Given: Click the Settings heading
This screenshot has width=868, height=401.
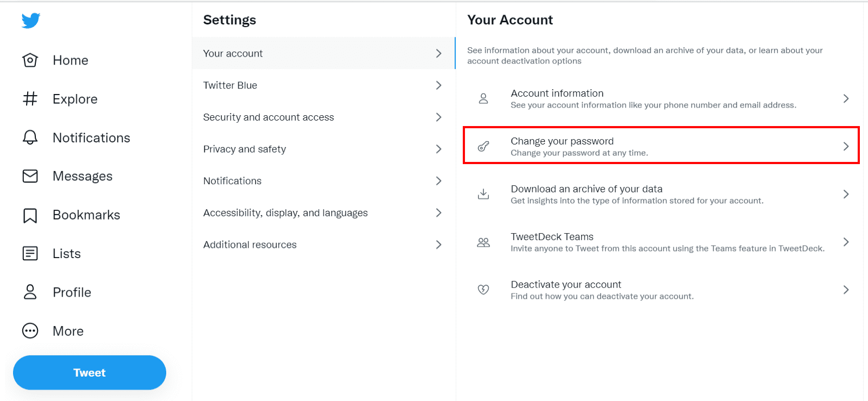Looking at the screenshot, I should click(x=229, y=20).
